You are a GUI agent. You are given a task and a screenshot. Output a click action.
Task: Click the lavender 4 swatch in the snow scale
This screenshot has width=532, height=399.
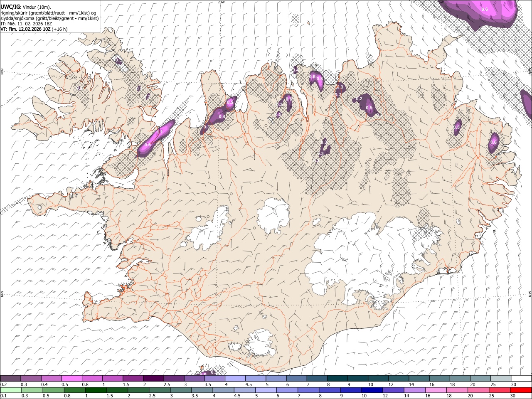coord(234,379)
